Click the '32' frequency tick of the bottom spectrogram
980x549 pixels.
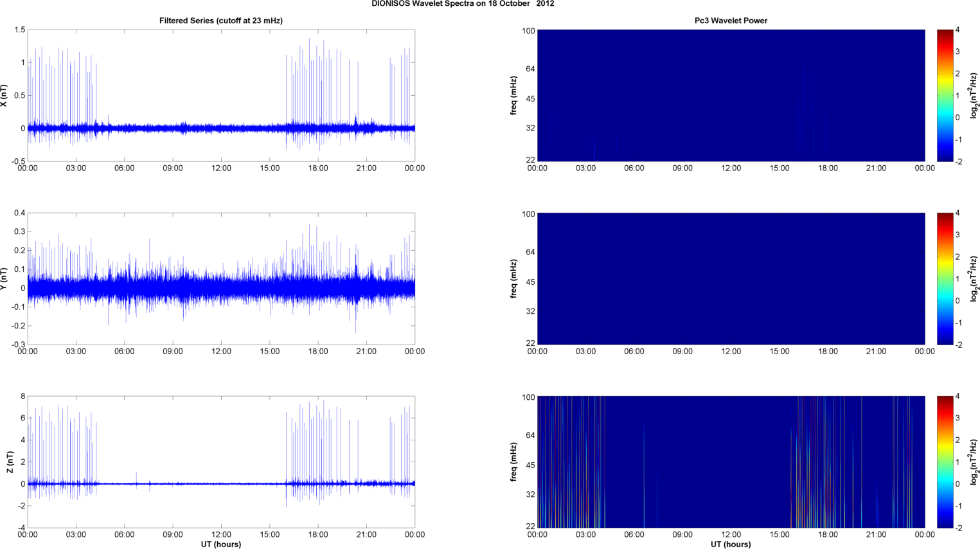(530, 494)
